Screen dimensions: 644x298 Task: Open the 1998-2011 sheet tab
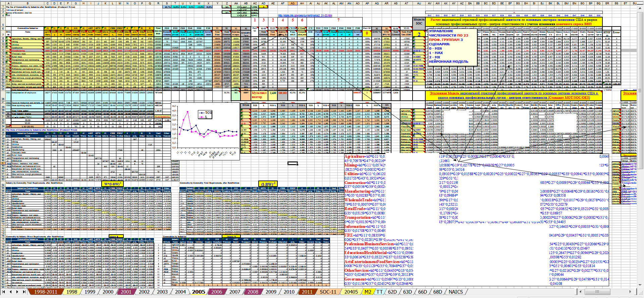46,292
